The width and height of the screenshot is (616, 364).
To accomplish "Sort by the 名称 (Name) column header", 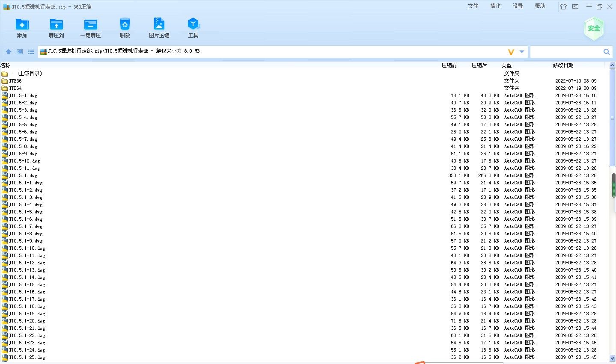I will [6, 65].
